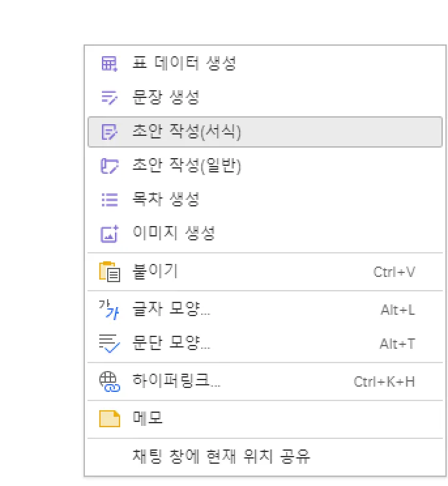The image size is (448, 486).
Task: Open 하이퍼링크... menu entry
Action: click(176, 381)
